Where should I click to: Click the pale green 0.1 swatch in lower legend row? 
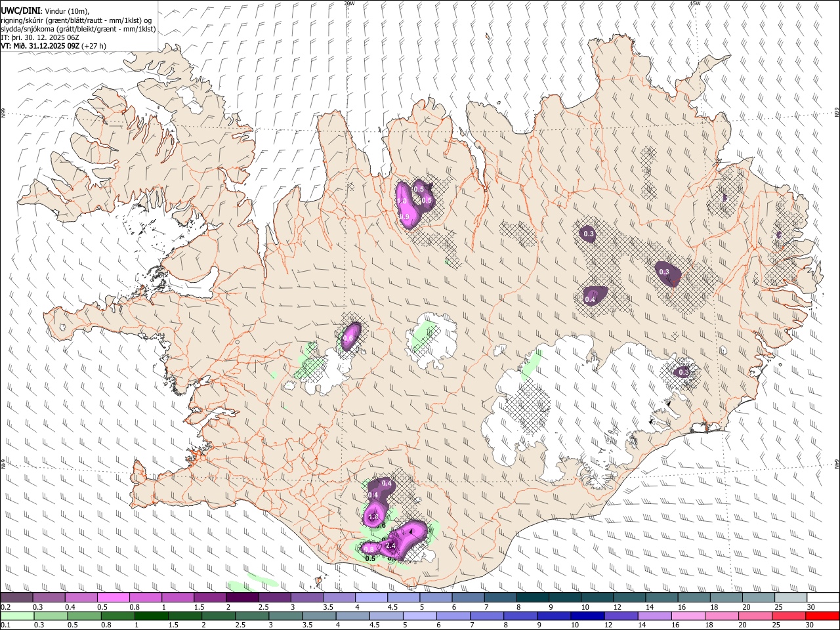pos(16,616)
